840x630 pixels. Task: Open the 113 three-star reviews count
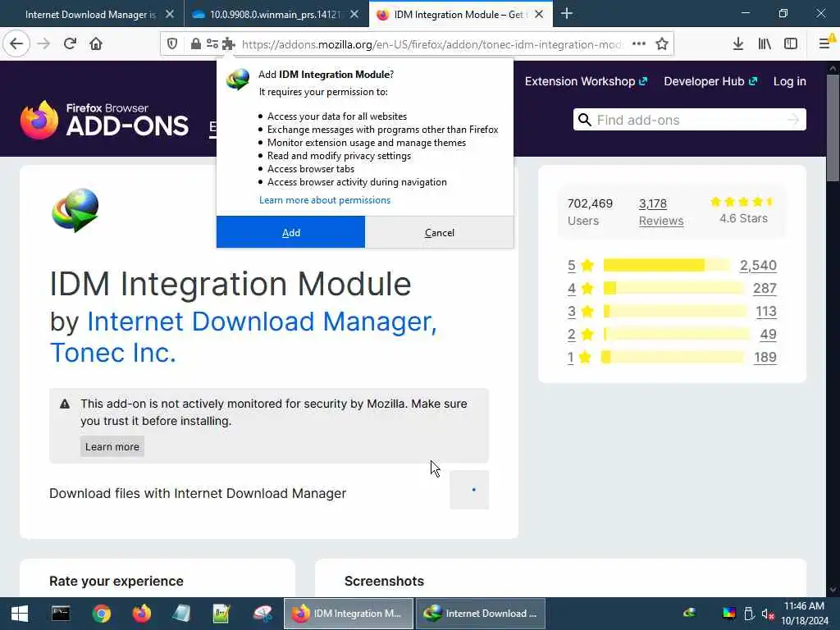pyautogui.click(x=766, y=311)
